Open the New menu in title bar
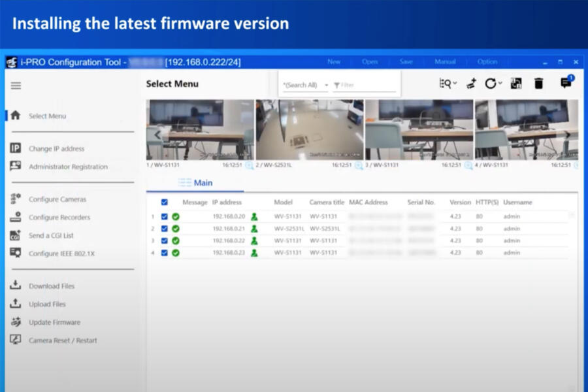 click(334, 62)
